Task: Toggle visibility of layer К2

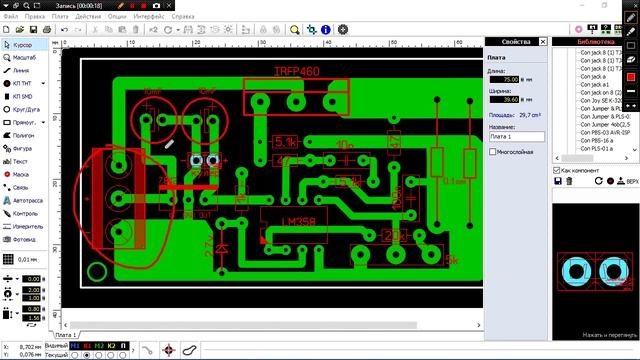Action: point(111,346)
